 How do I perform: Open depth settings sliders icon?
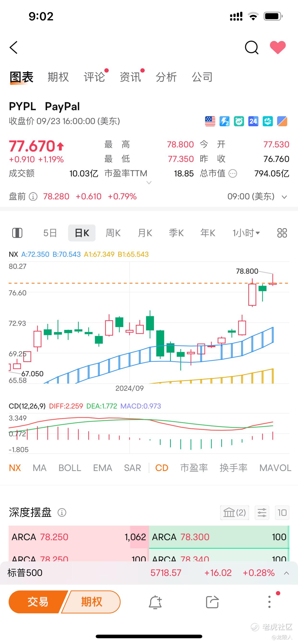(x=262, y=513)
